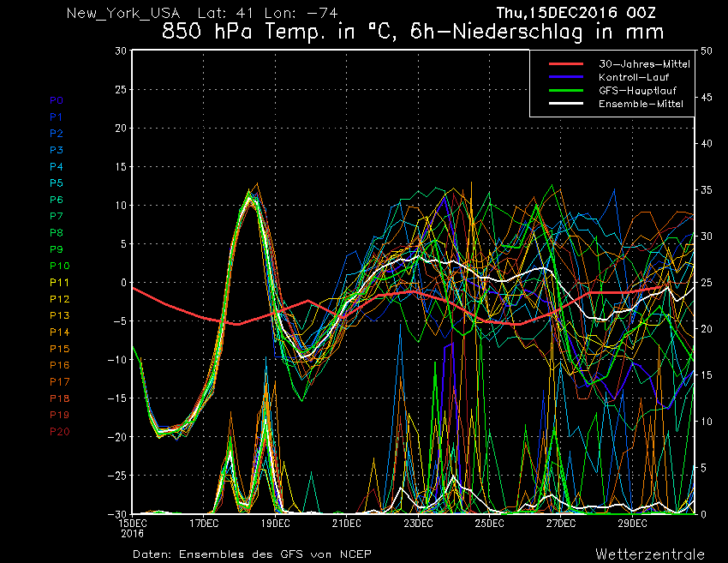Click the 15DEC 2016 x-axis label
This screenshot has width=728, height=563.
click(x=132, y=528)
